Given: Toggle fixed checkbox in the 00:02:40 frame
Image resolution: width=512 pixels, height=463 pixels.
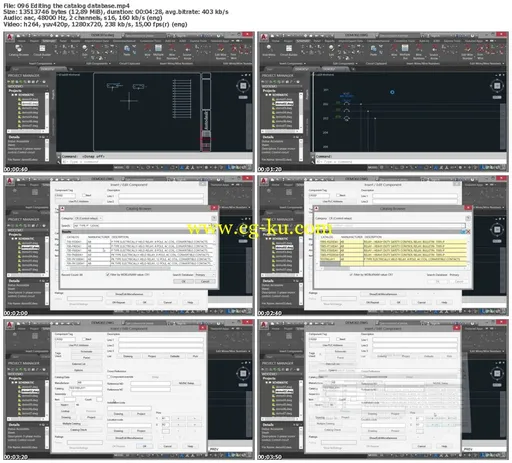Looking at the screenshot, I should (x=338, y=195).
